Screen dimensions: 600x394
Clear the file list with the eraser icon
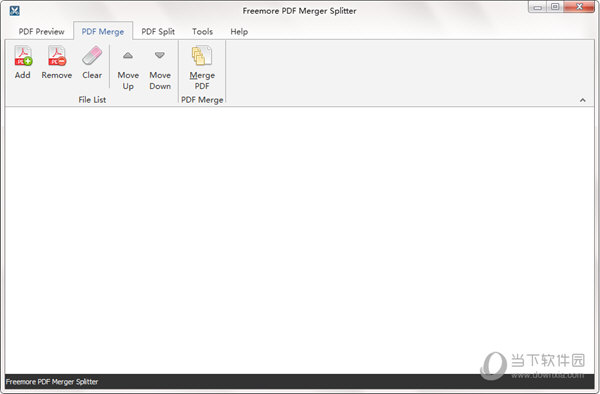click(92, 56)
